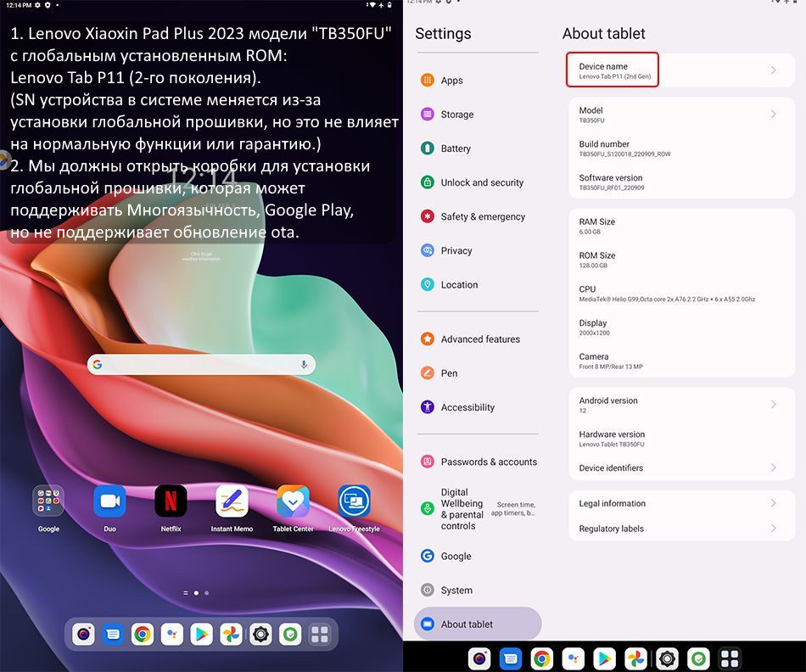Open Settings gear in home screen dock
Viewport: 806px width, 672px height.
tap(260, 635)
